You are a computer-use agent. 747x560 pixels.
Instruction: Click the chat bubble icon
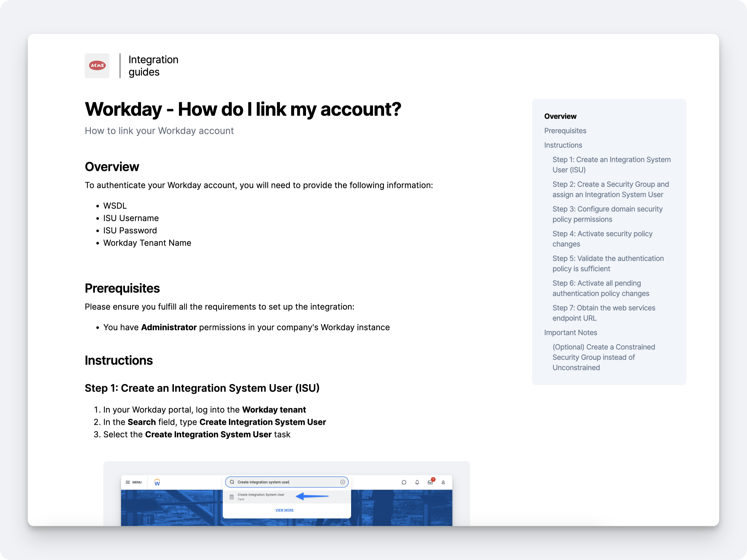tap(404, 482)
